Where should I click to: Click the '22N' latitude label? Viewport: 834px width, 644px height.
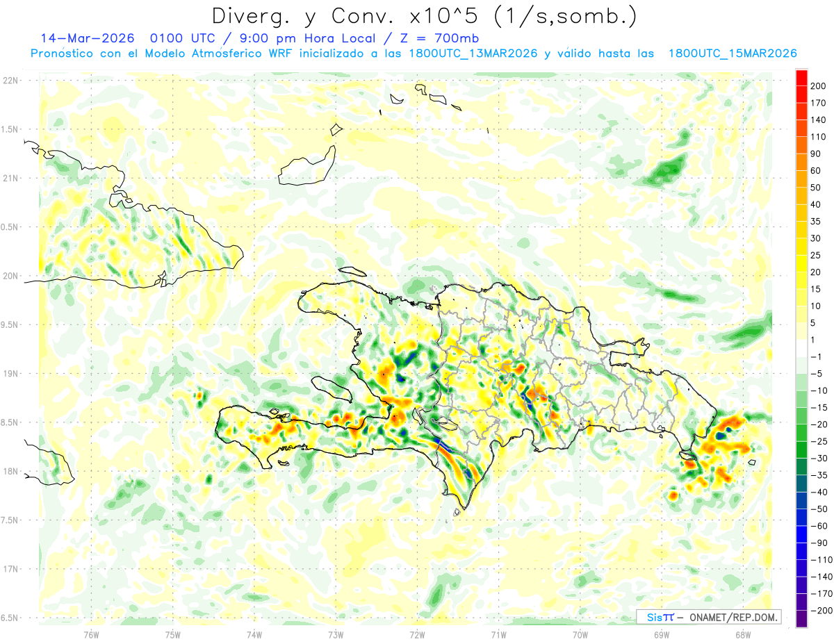pos(10,81)
